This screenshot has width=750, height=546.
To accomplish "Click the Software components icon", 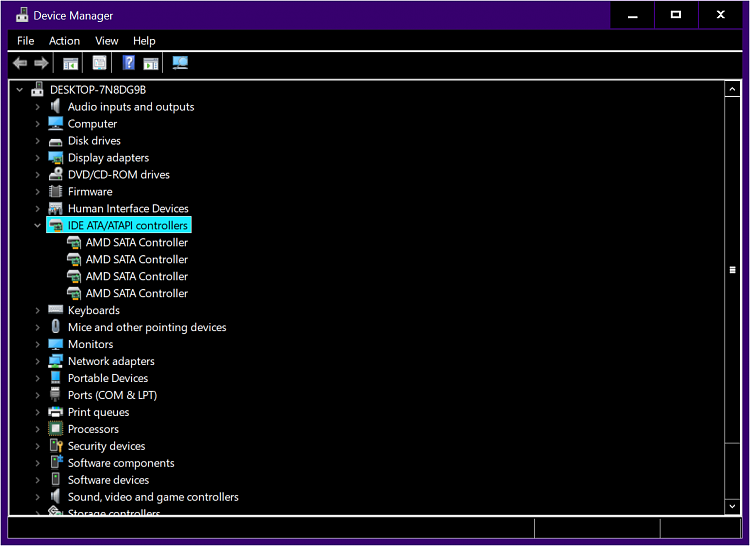I will point(56,462).
